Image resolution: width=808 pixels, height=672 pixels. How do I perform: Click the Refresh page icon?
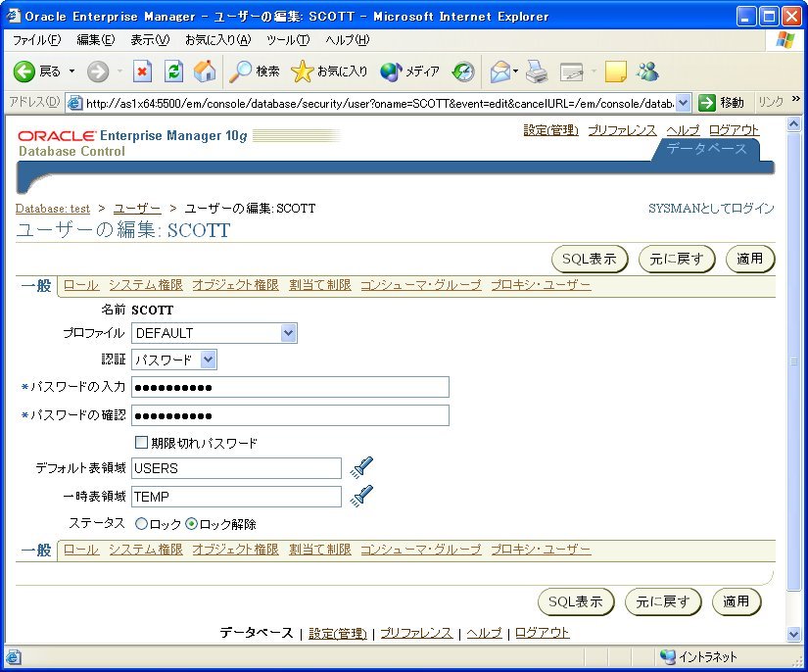(x=173, y=72)
